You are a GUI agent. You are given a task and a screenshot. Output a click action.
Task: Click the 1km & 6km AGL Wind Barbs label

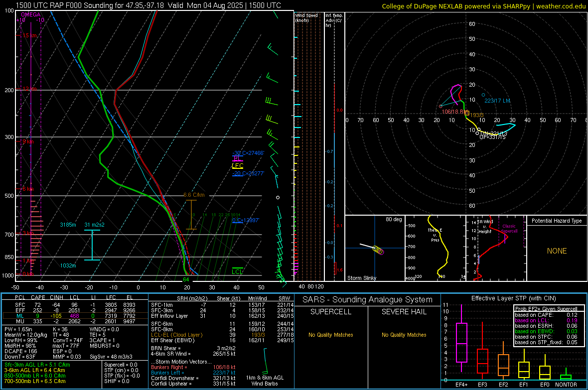coord(265,381)
